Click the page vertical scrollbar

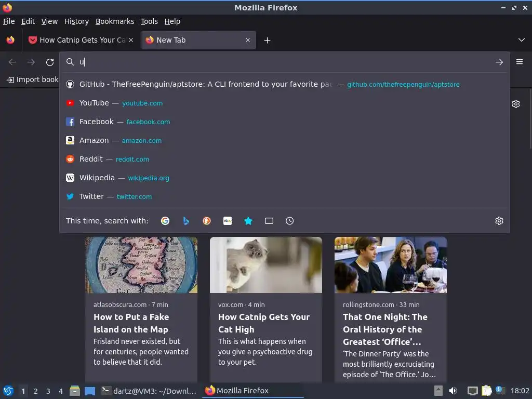[530, 119]
